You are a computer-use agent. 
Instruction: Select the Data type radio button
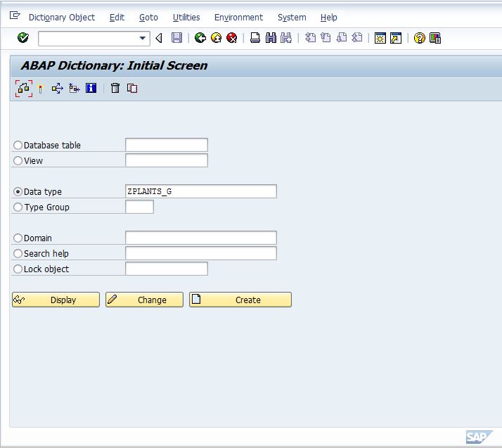coord(18,191)
